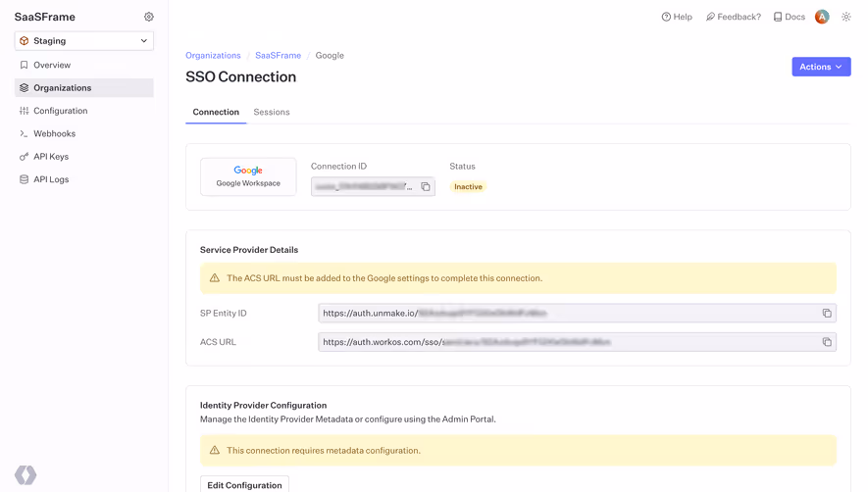Go to SaaSFrame breadcrumb
868x492 pixels.
[x=278, y=55]
